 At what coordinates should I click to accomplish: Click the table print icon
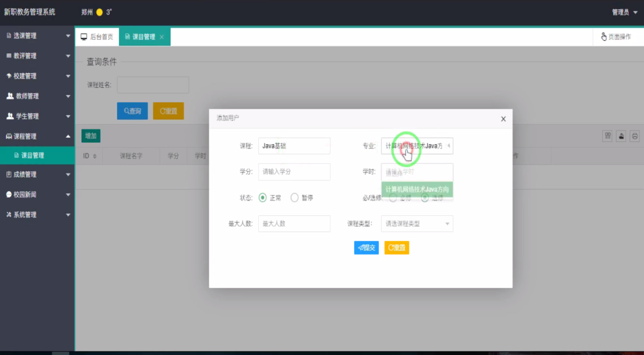point(635,136)
